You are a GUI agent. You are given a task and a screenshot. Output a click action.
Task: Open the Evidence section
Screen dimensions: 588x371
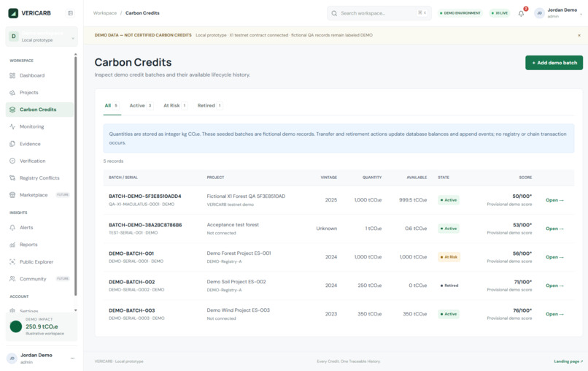(39, 144)
